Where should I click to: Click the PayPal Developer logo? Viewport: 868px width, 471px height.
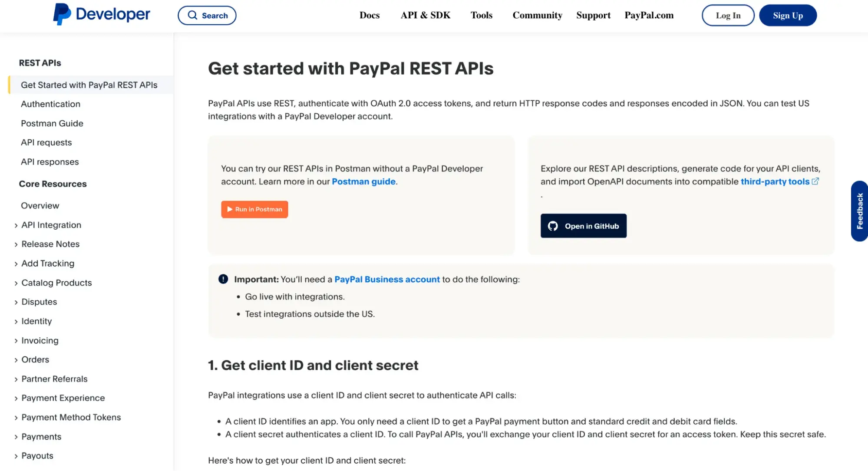(x=101, y=14)
